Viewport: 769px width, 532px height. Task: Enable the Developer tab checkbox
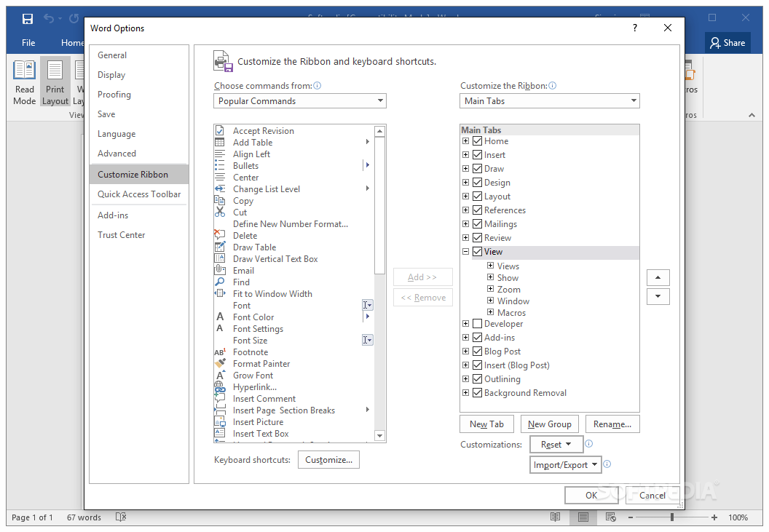[477, 323]
